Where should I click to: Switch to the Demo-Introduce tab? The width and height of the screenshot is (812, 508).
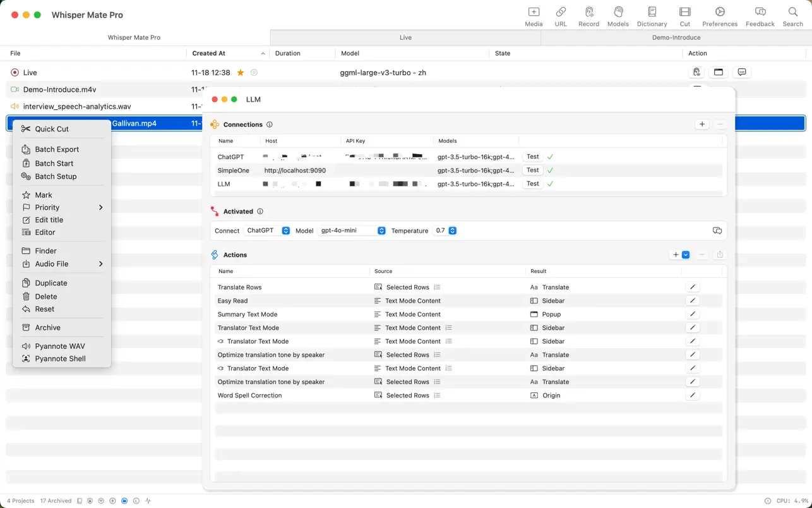[676, 37]
